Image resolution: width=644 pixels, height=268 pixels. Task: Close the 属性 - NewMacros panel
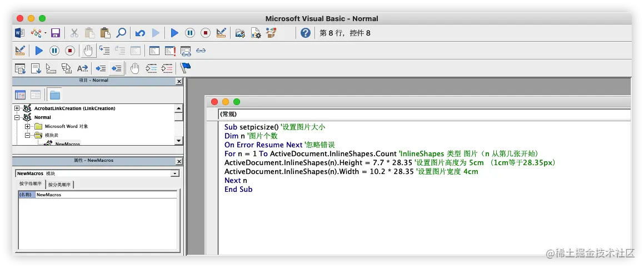(179, 161)
